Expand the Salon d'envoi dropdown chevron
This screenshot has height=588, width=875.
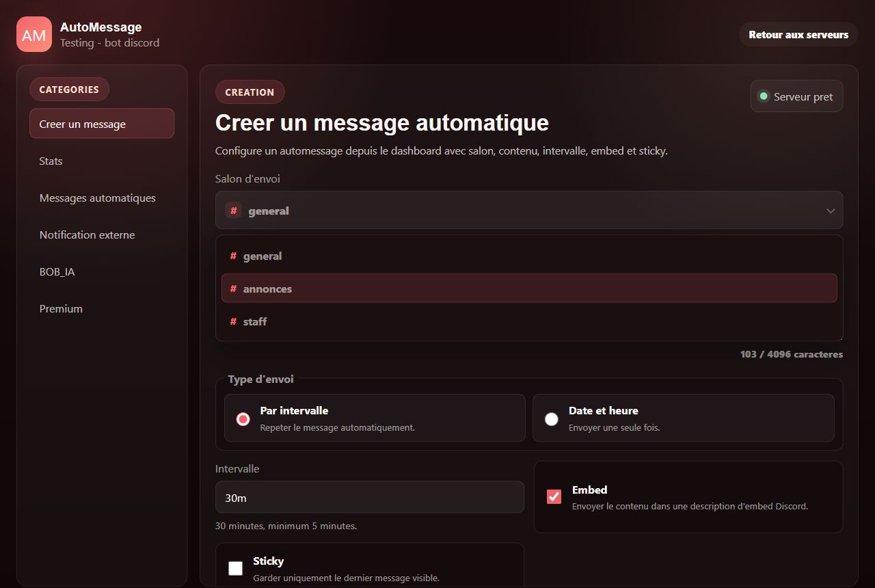pyautogui.click(x=831, y=211)
